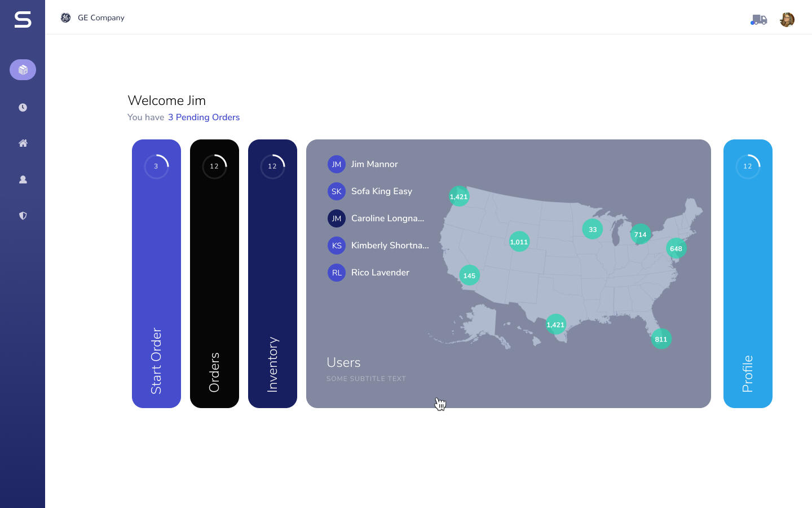Go to the home sidebar icon

23,143
